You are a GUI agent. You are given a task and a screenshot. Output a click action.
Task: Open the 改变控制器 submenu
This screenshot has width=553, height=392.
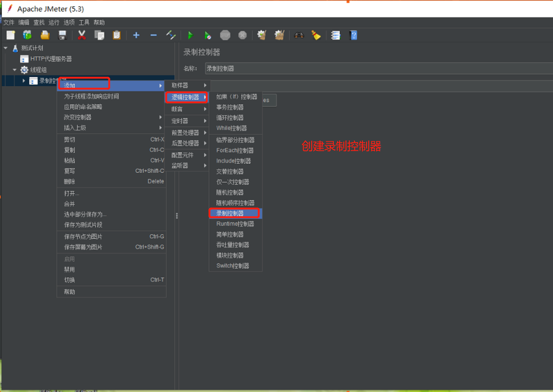(111, 117)
